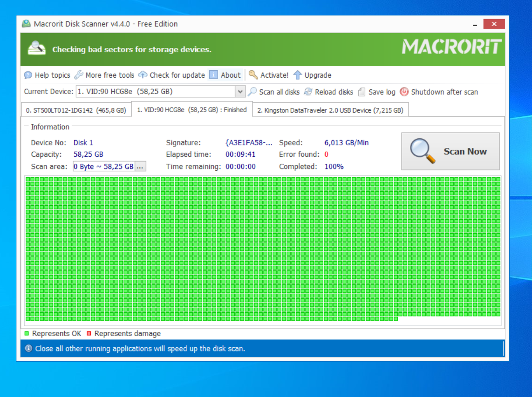Click the Reload disks refresh icon

coord(308,92)
